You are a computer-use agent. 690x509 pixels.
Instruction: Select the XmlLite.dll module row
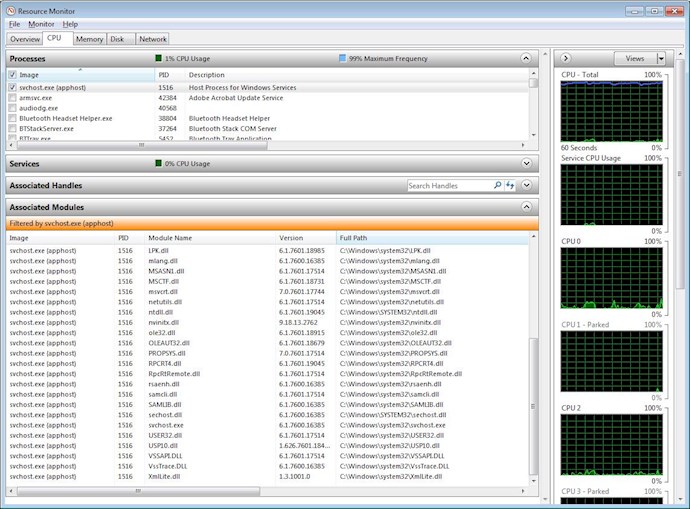tap(267, 476)
